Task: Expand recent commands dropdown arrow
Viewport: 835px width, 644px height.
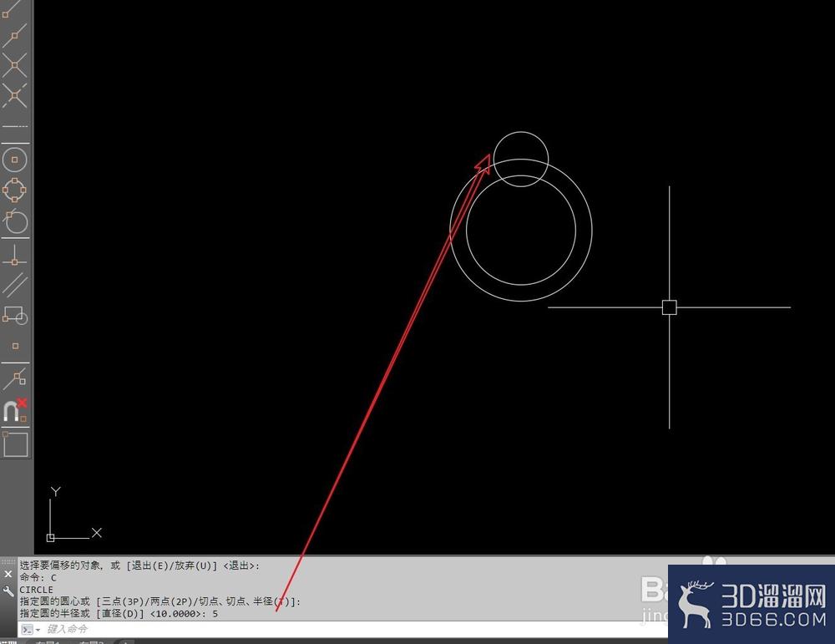Action: (38, 630)
